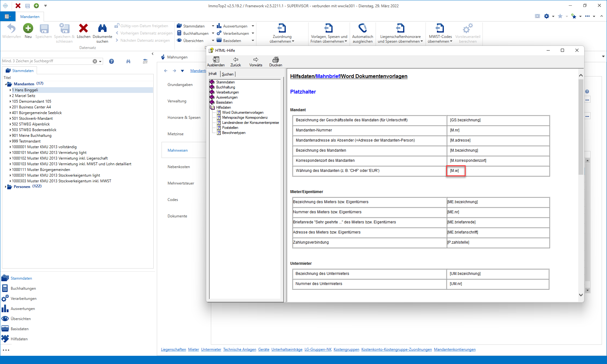Open the Mahnbrief breadcrumb link
Viewport: 607px width, 364px height.
(x=328, y=76)
